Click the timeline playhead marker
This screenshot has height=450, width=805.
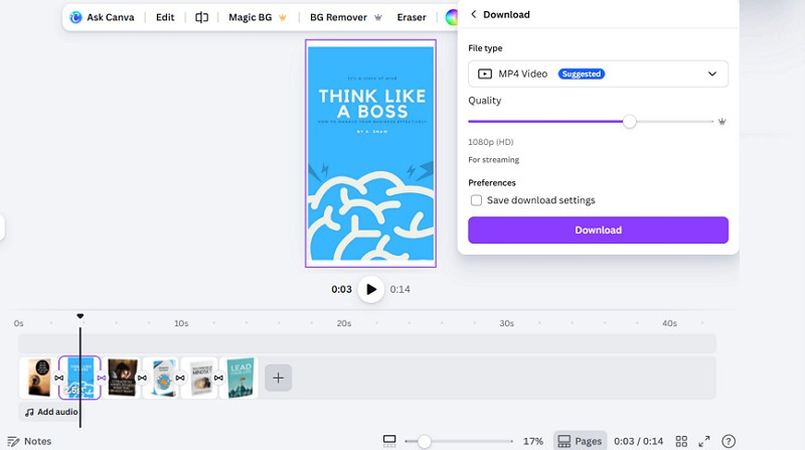point(80,316)
